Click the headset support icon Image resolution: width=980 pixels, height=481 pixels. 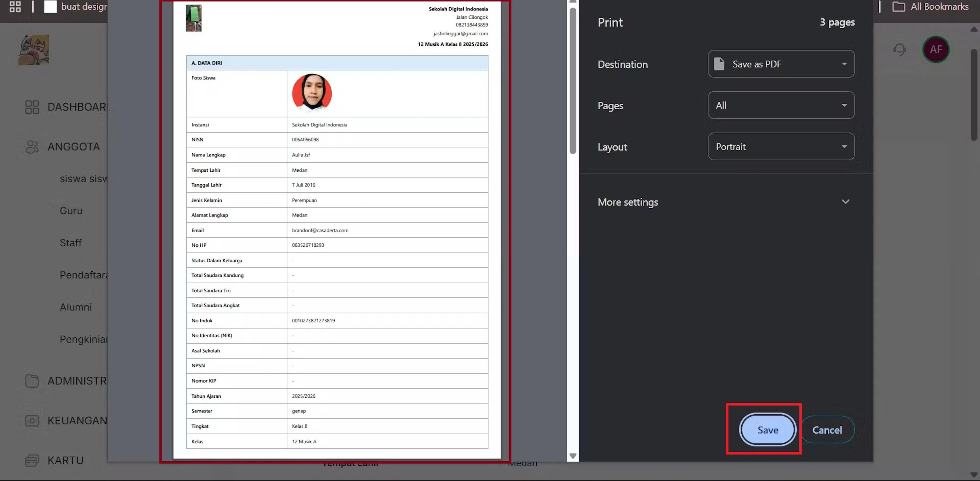click(899, 49)
